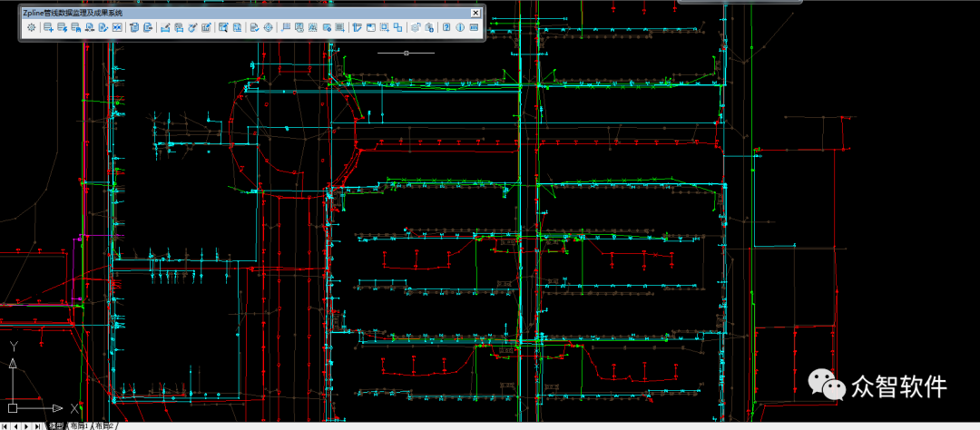Click the crosshair target locate icon

268,27
